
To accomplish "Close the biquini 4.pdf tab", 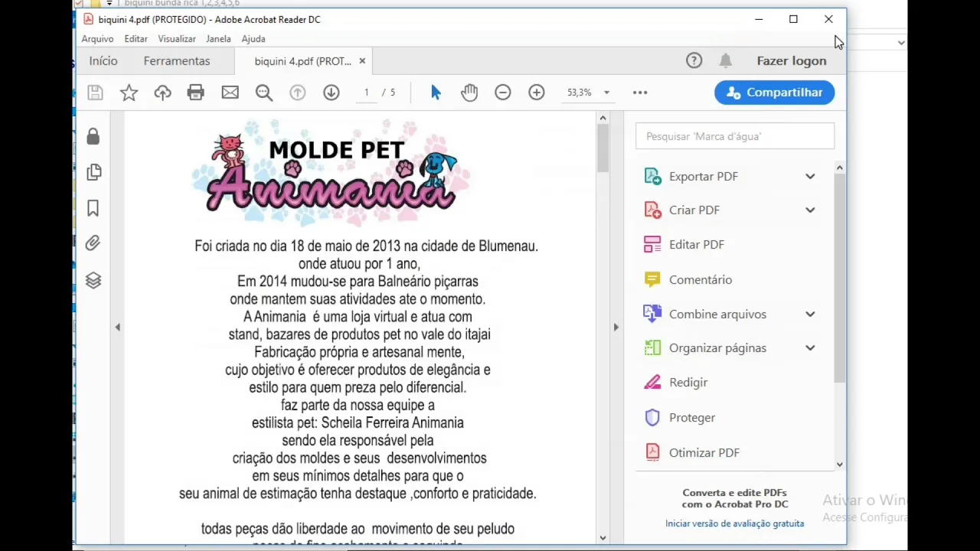I will [362, 61].
